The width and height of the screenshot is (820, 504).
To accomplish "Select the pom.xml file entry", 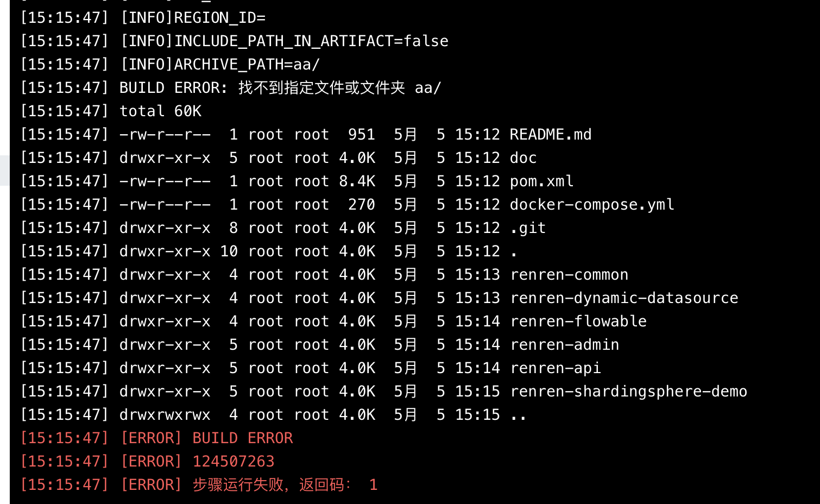I will point(541,181).
